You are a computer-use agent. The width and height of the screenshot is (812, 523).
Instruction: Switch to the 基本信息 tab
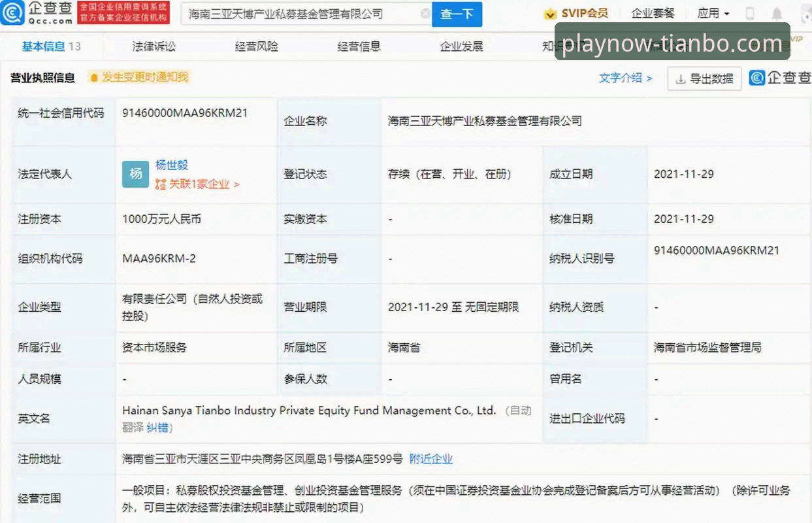pos(51,46)
